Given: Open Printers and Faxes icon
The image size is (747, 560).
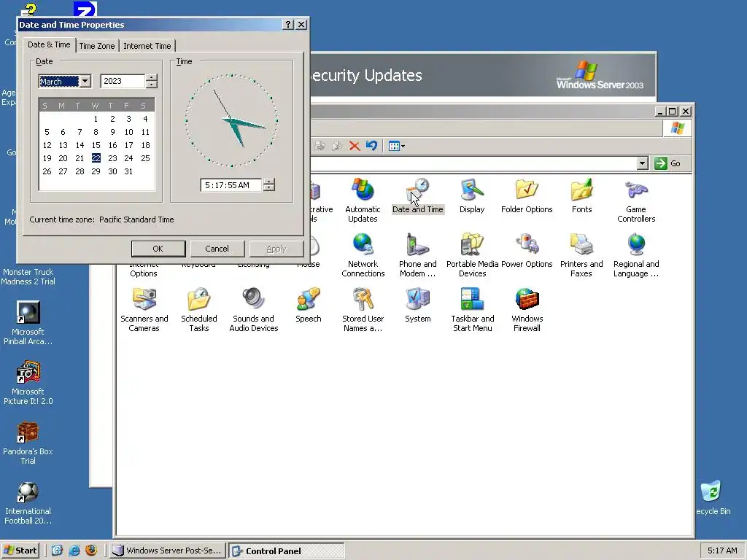Looking at the screenshot, I should (581, 255).
